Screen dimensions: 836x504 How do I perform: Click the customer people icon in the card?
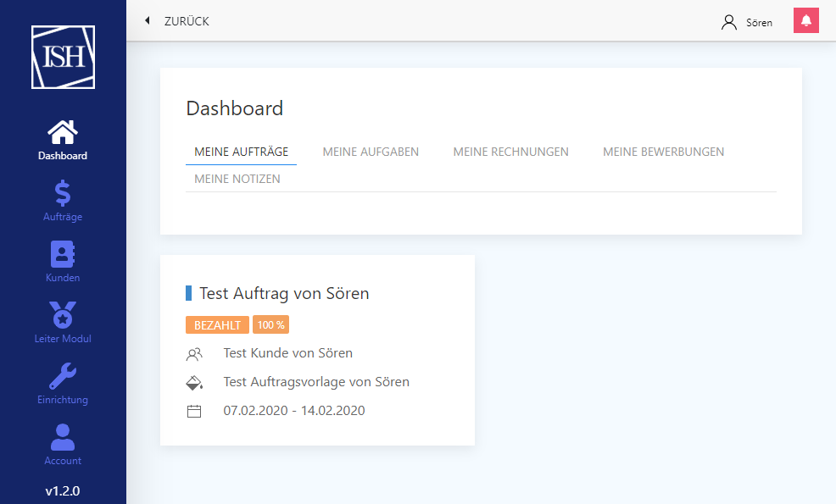click(x=194, y=354)
